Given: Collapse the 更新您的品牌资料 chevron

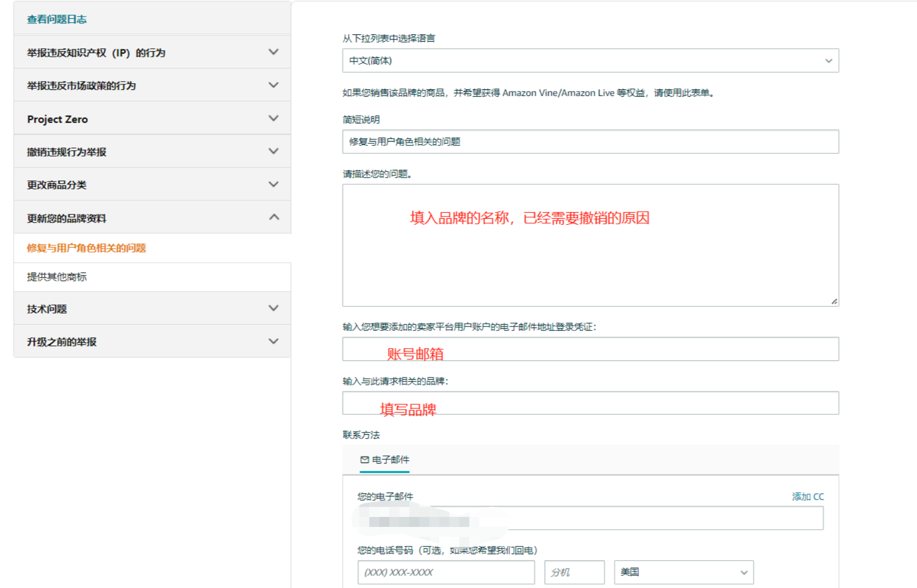Looking at the screenshot, I should (273, 218).
